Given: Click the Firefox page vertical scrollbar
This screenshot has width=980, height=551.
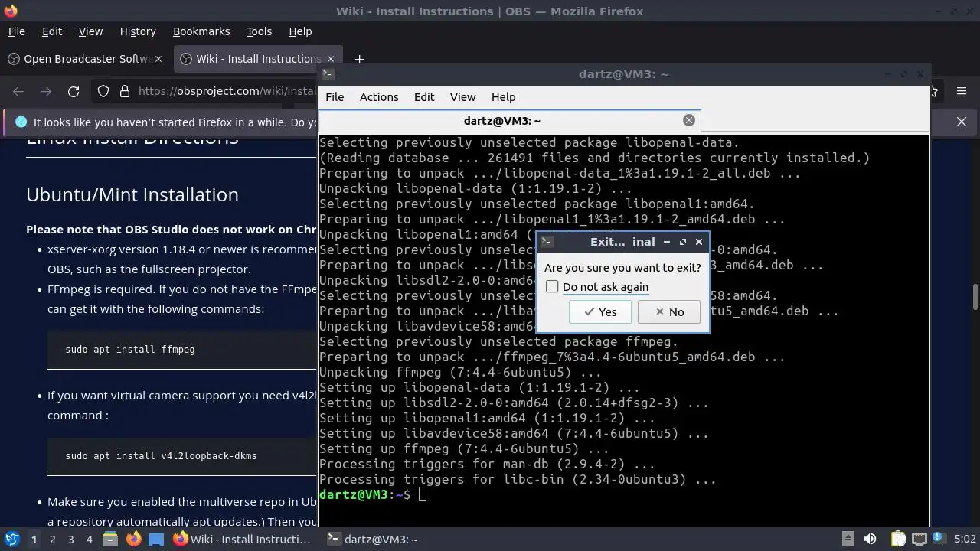Looking at the screenshot, I should tap(975, 297).
